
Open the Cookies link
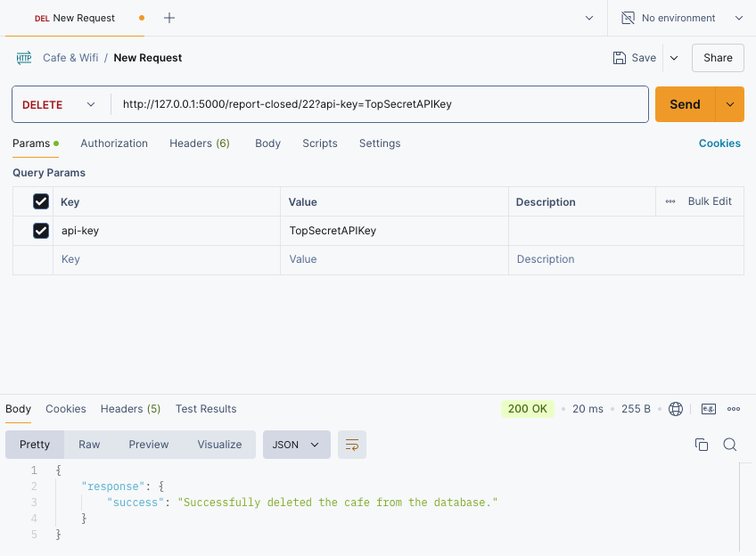click(x=719, y=143)
